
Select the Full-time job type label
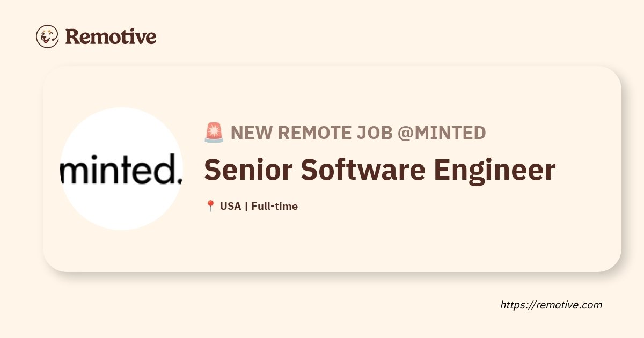(x=274, y=206)
